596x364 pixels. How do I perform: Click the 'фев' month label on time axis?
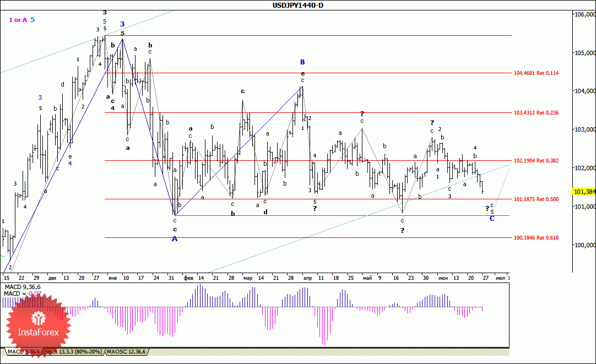click(188, 278)
